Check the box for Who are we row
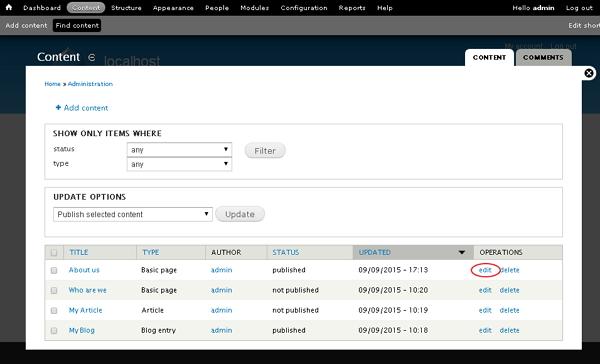This screenshot has height=364, width=600. tap(54, 291)
